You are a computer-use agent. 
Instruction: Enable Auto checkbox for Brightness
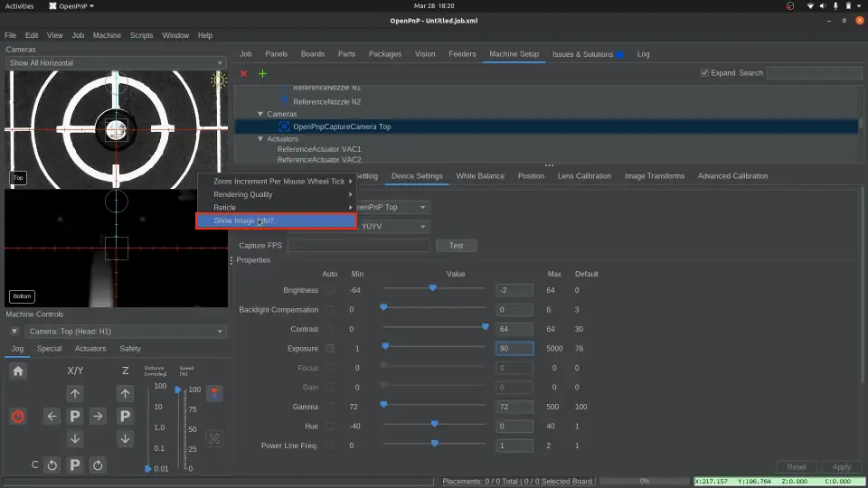coord(330,290)
